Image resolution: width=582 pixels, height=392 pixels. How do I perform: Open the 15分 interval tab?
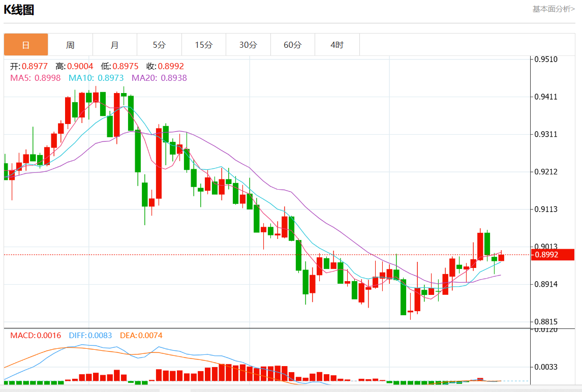204,45
